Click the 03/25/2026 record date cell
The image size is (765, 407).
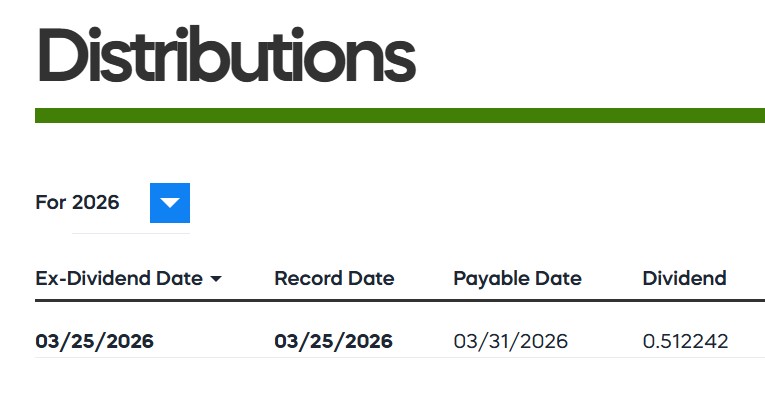(x=333, y=341)
